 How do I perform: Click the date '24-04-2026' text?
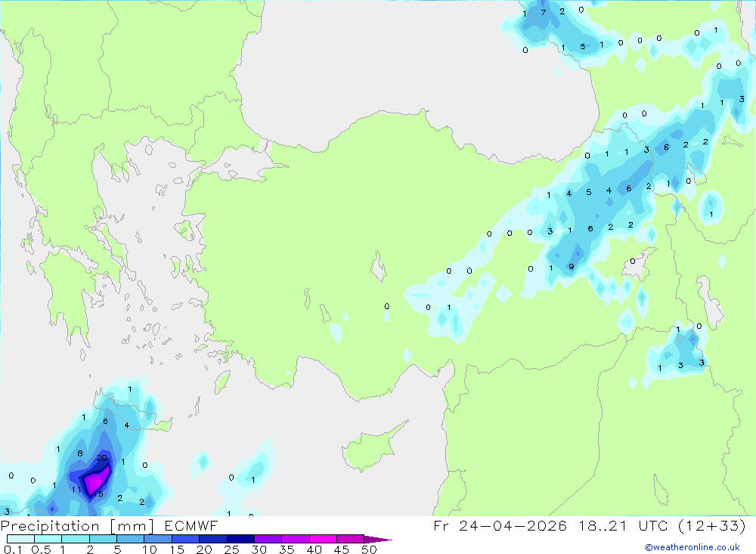(513, 525)
